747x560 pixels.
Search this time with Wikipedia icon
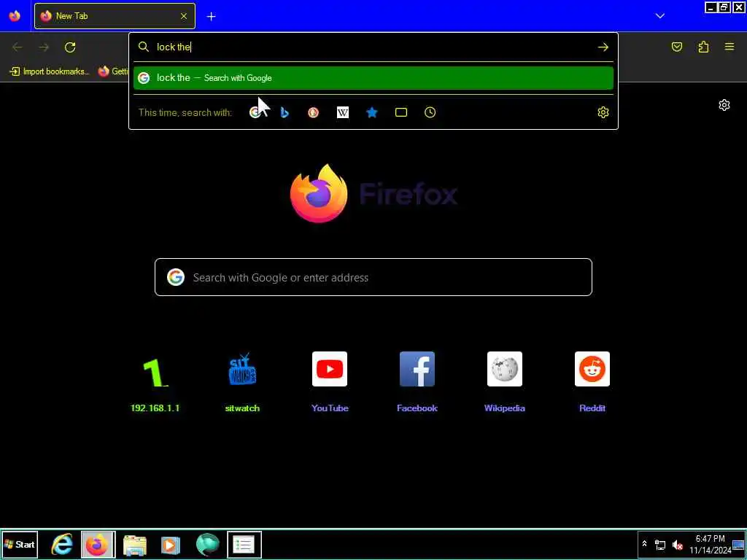tap(343, 112)
